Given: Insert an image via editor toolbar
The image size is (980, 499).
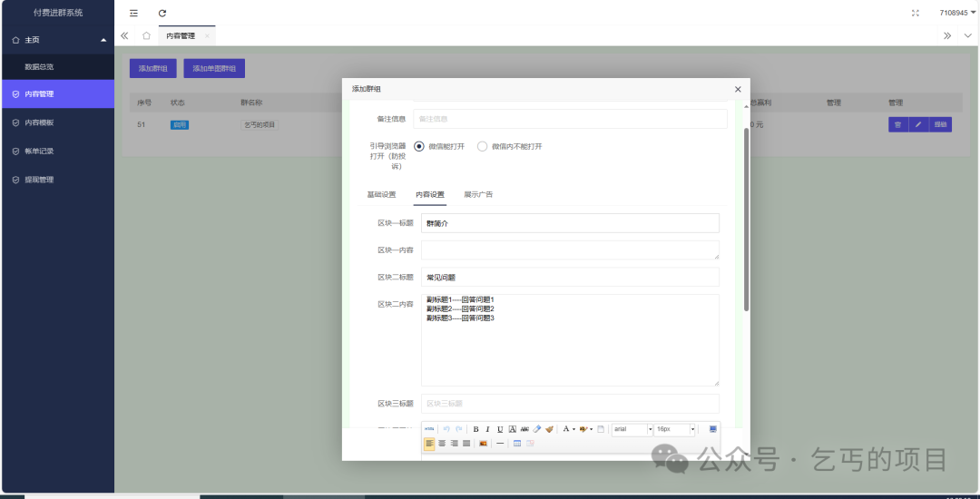Looking at the screenshot, I should [483, 444].
